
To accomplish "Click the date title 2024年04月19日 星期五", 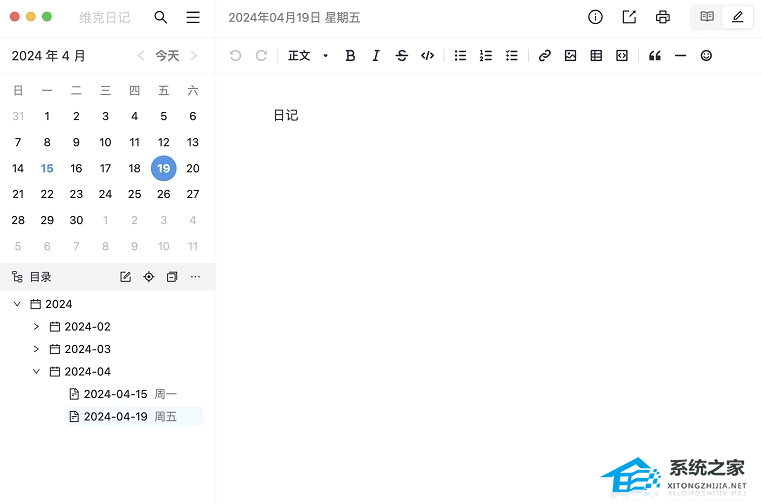I will click(x=294, y=18).
